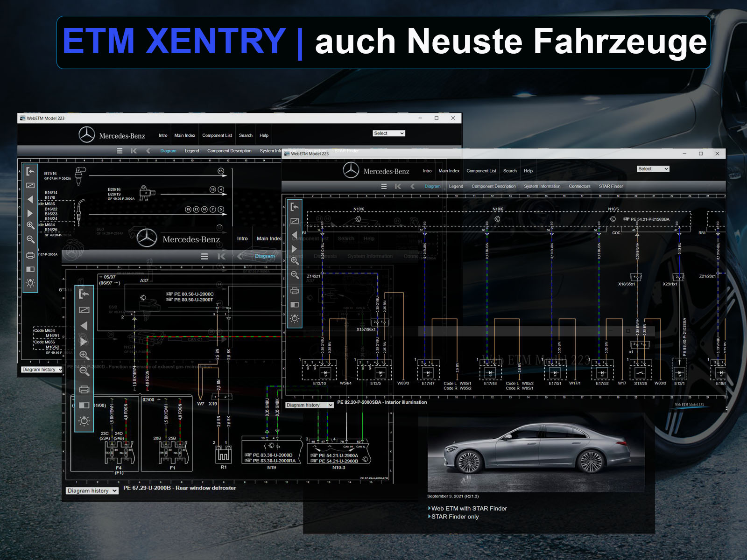747x560 pixels.
Task: Jump to first page in left window
Action: 134,151
